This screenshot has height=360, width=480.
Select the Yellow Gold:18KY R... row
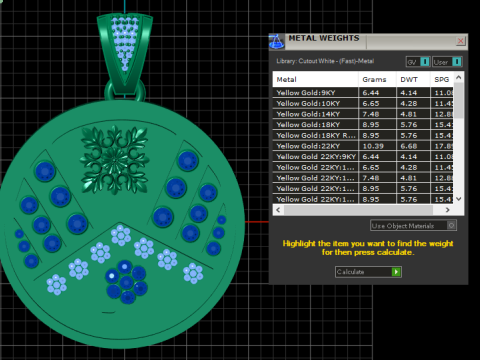[363, 135]
